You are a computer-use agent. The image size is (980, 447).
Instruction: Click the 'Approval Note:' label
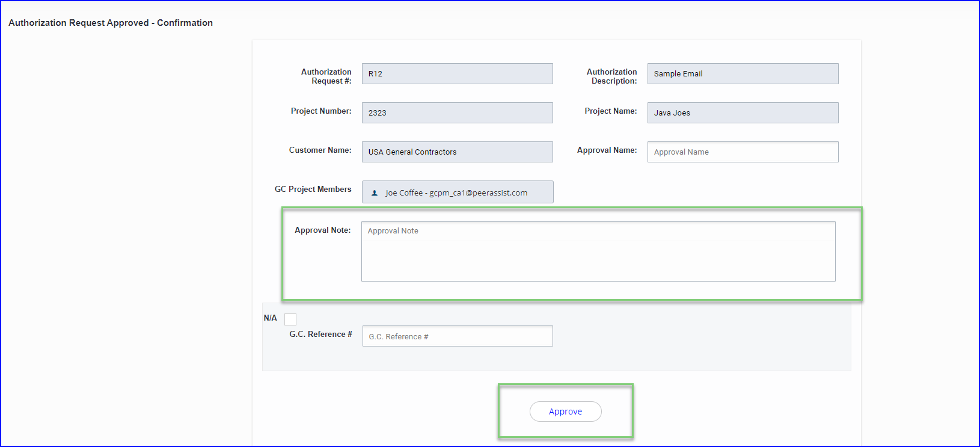(322, 230)
